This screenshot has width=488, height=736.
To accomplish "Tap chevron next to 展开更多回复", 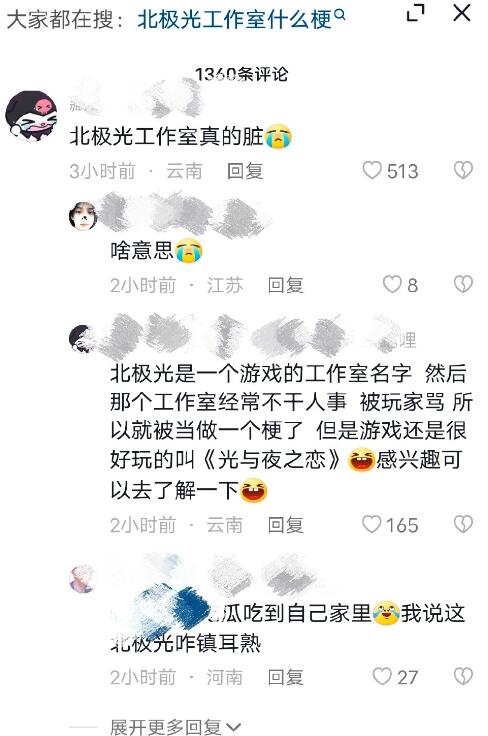I will pyautogui.click(x=233, y=728).
